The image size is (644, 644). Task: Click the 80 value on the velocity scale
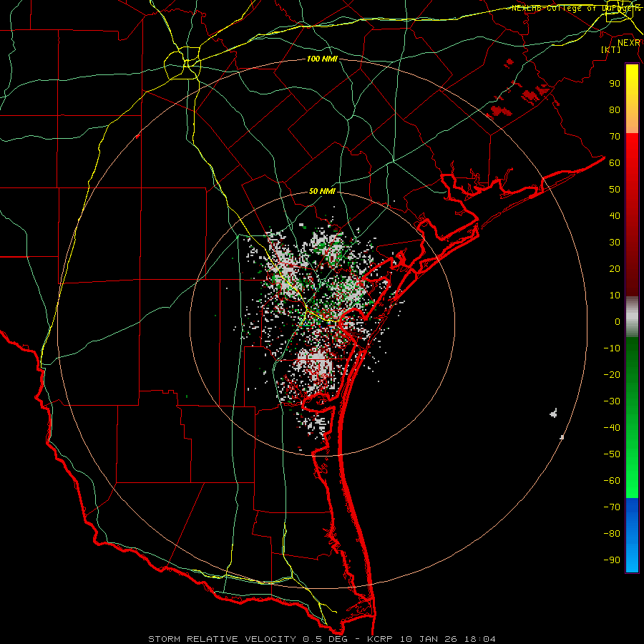(615, 109)
